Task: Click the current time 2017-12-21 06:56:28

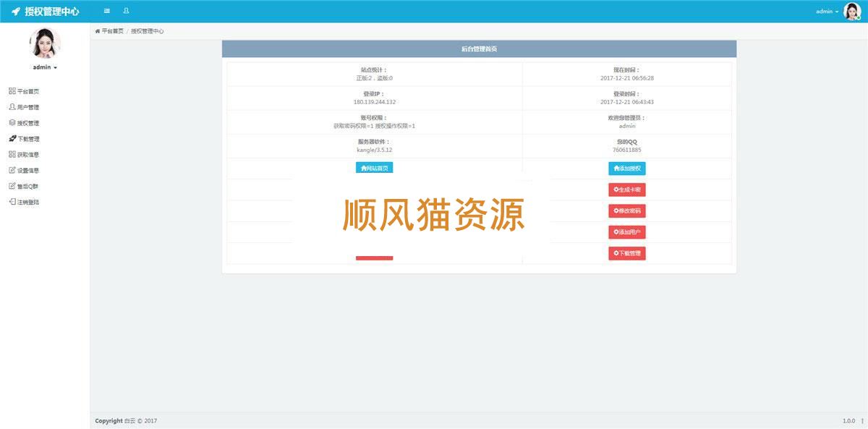Action: coord(627,77)
